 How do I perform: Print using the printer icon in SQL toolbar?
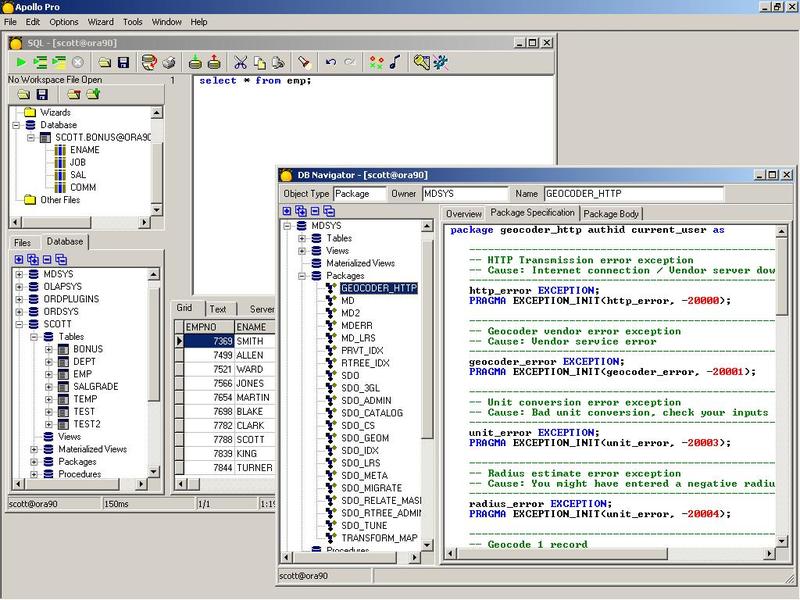point(169,62)
